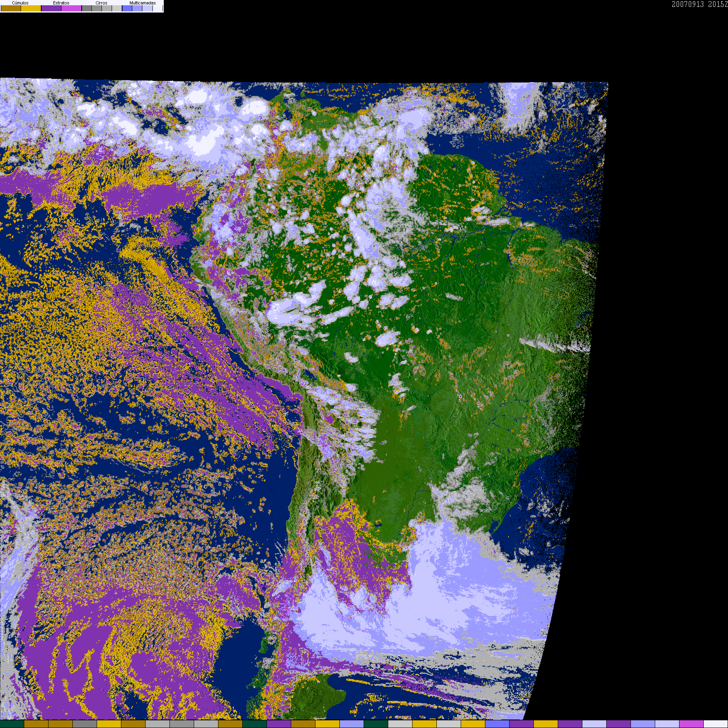
Task: Select the dark brown Cúmulos legend swatch
Action: pyautogui.click(x=11, y=8)
